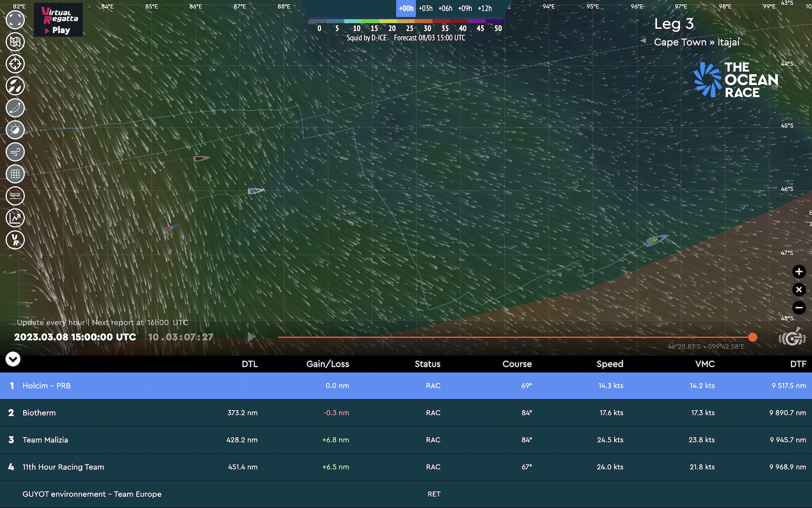Zoom in the map with plus button
This screenshot has height=508, width=812.
coord(799,271)
